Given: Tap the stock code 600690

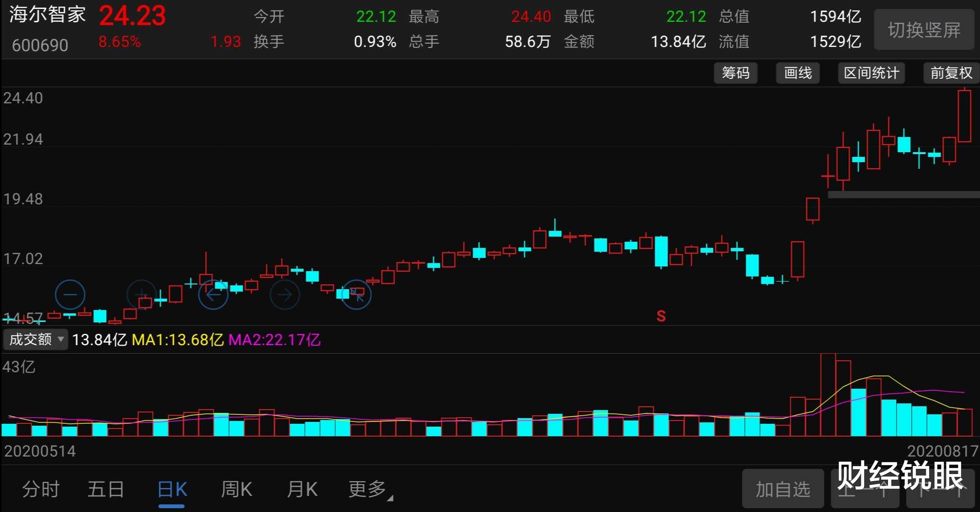Looking at the screenshot, I should coord(40,46).
